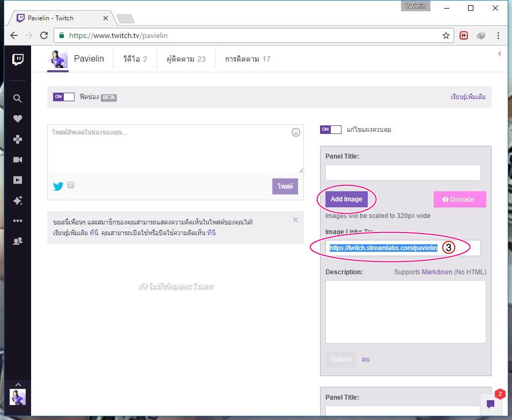View site security via the padlock icon
512x420 pixels.
(x=62, y=35)
